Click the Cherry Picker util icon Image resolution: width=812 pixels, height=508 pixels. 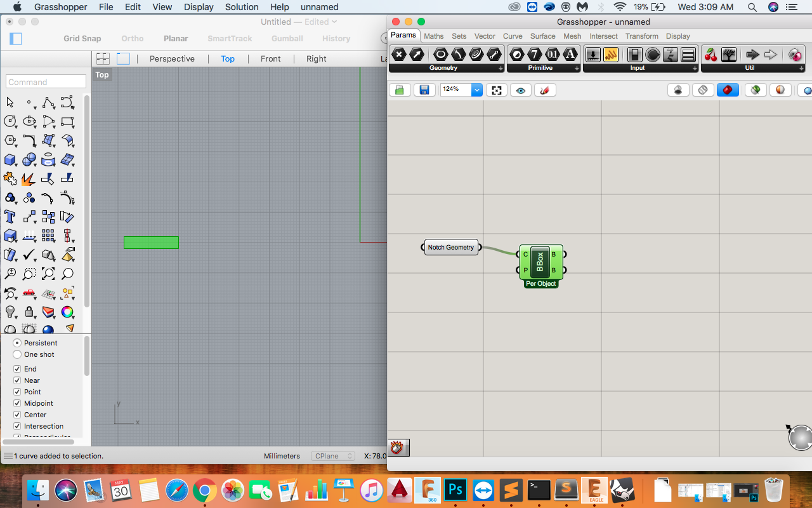tap(711, 55)
